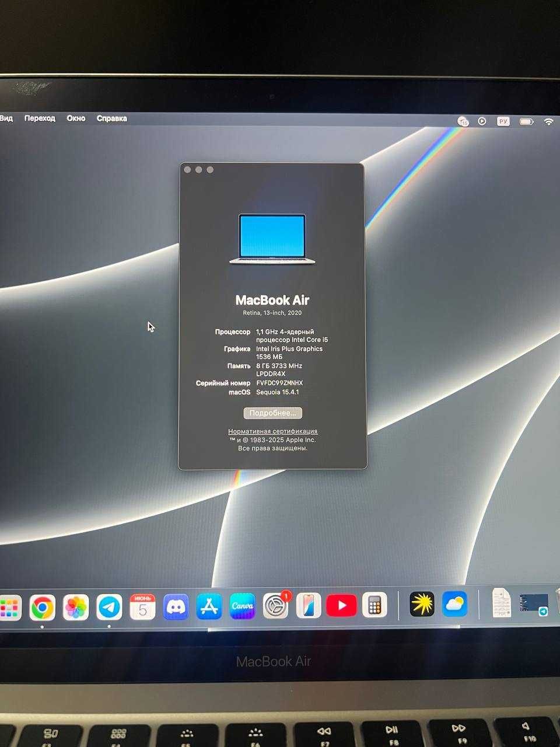Launch Canva from the Dock
560x747 pixels.
[242, 606]
